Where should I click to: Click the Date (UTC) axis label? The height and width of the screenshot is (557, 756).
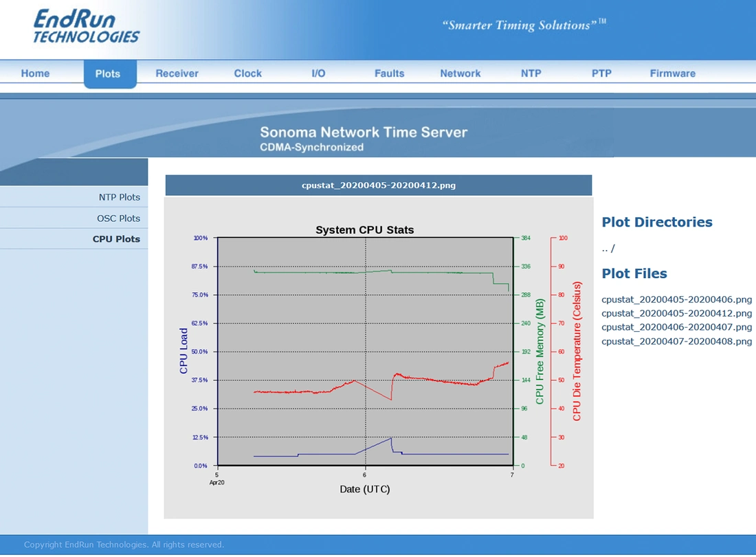click(x=365, y=489)
